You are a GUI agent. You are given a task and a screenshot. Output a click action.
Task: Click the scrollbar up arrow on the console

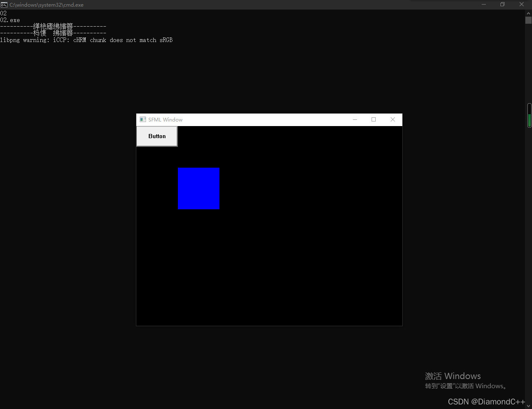click(x=528, y=13)
